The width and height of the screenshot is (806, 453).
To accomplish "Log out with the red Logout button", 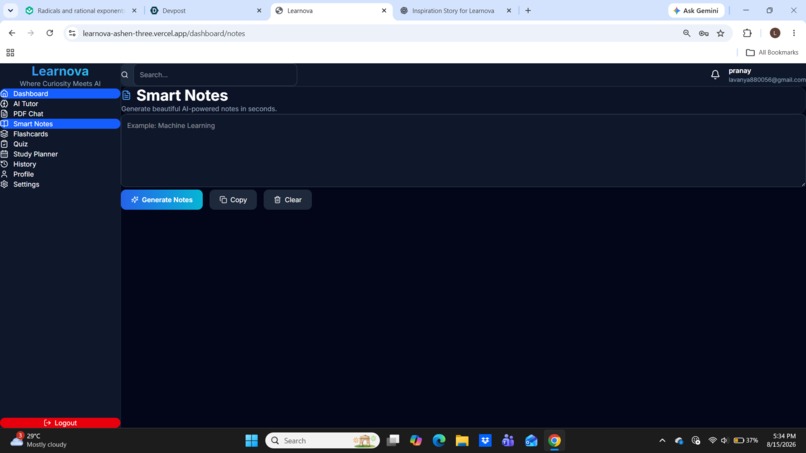I will coord(60,423).
